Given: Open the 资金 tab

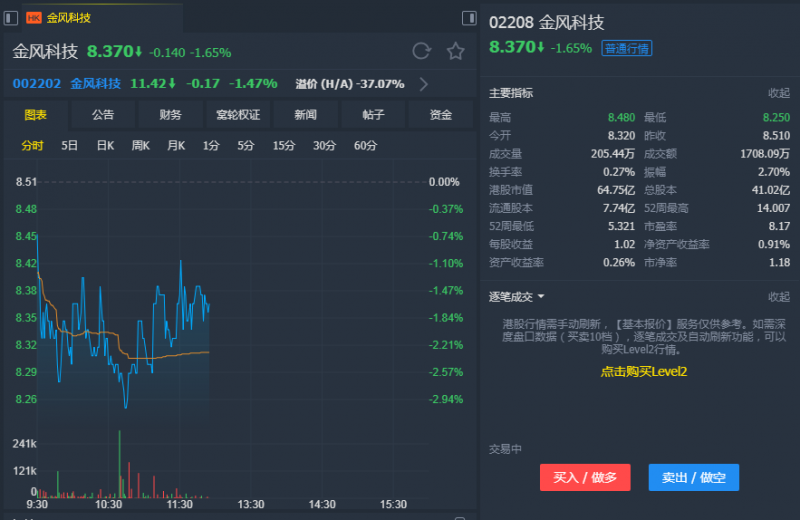Looking at the screenshot, I should pos(440,115).
